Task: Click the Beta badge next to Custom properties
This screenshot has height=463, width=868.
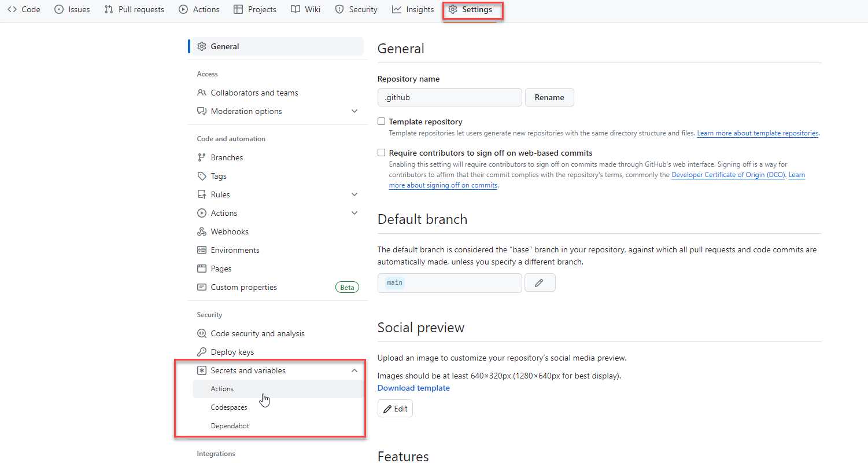Action: click(347, 287)
